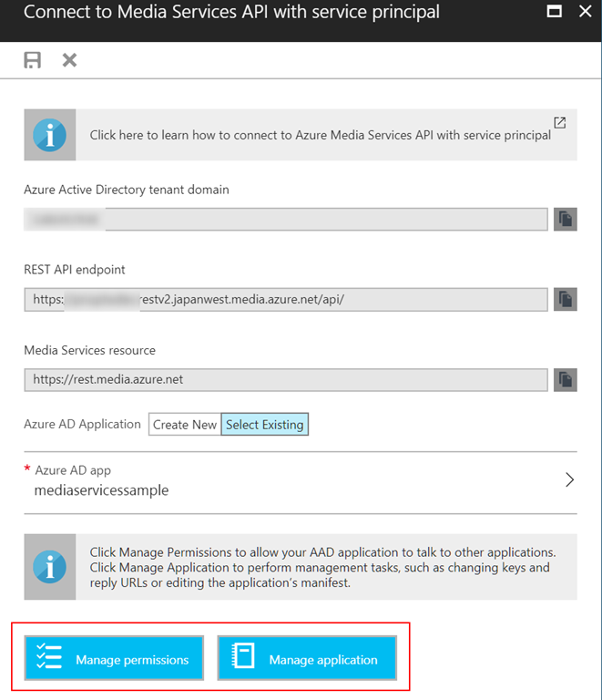Expand the Azure AD app chevron

point(569,480)
